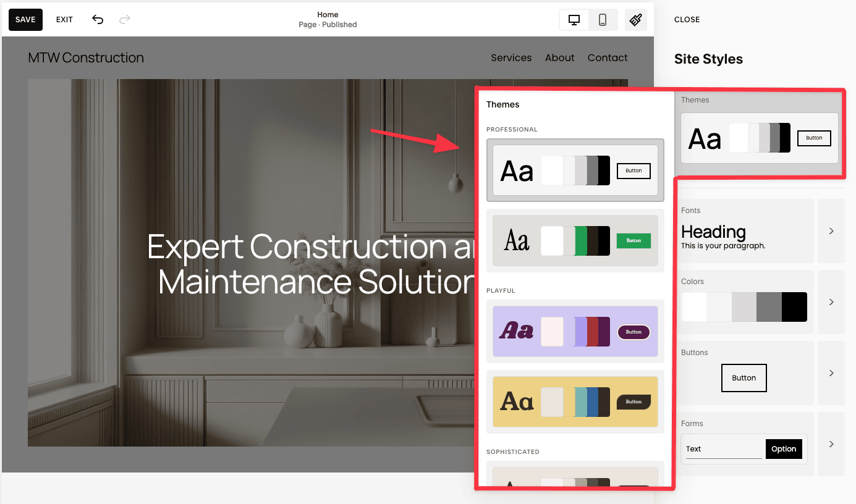Open the Services navigation link
Viewport: 856px width, 504px height.
point(511,57)
